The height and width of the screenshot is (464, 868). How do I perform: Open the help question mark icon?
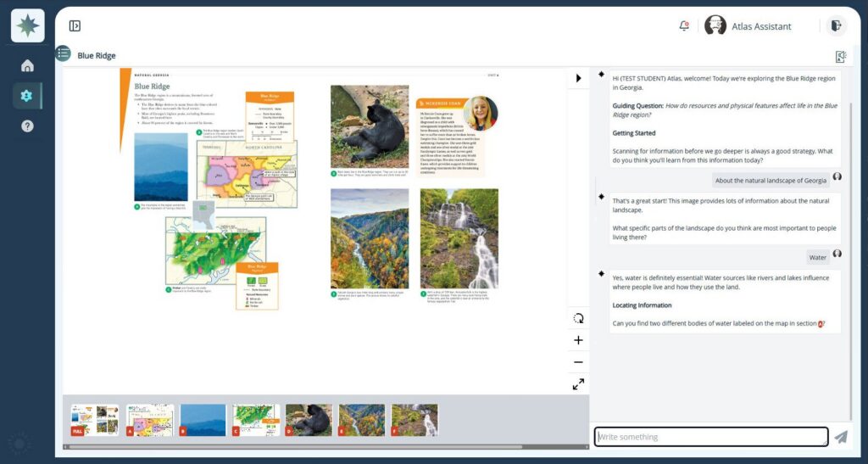(x=27, y=126)
